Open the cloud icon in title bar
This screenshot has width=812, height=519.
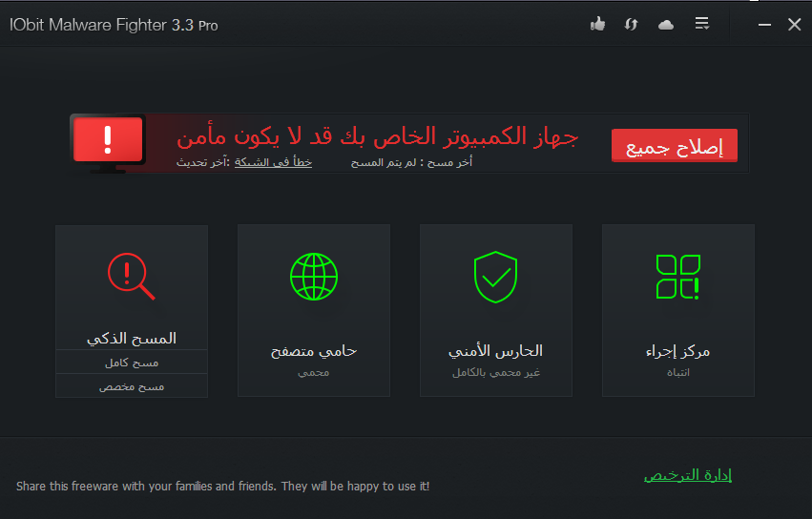click(666, 24)
